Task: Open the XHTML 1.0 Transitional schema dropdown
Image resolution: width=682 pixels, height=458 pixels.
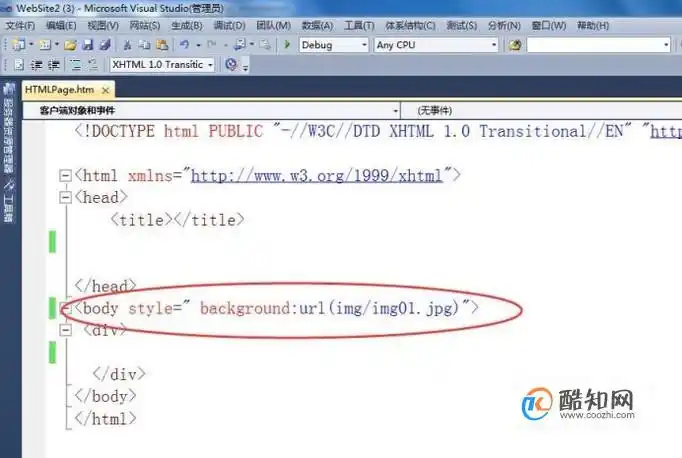Action: (162, 65)
